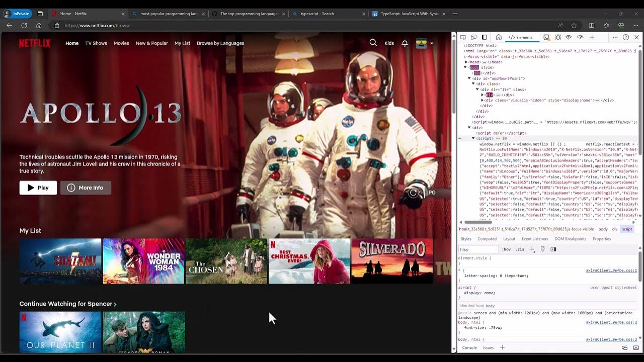
Task: Open Best. Christmas. Ever! thumbnail
Action: pyautogui.click(x=309, y=261)
